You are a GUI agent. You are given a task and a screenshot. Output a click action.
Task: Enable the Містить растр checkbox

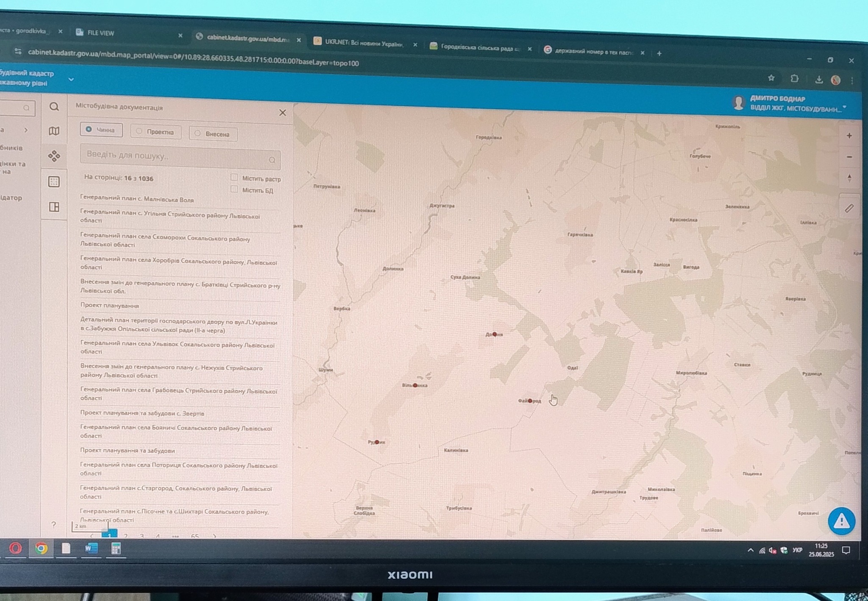click(x=234, y=177)
